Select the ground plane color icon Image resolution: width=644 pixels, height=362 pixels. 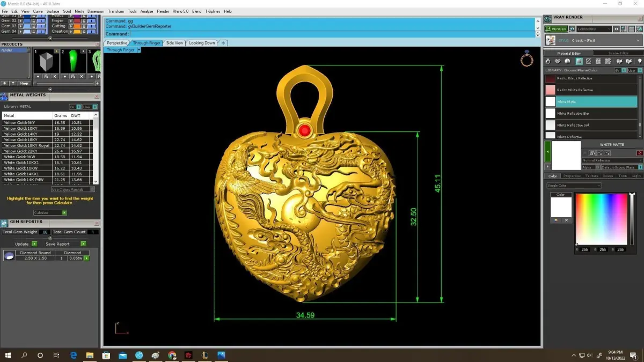(x=579, y=61)
